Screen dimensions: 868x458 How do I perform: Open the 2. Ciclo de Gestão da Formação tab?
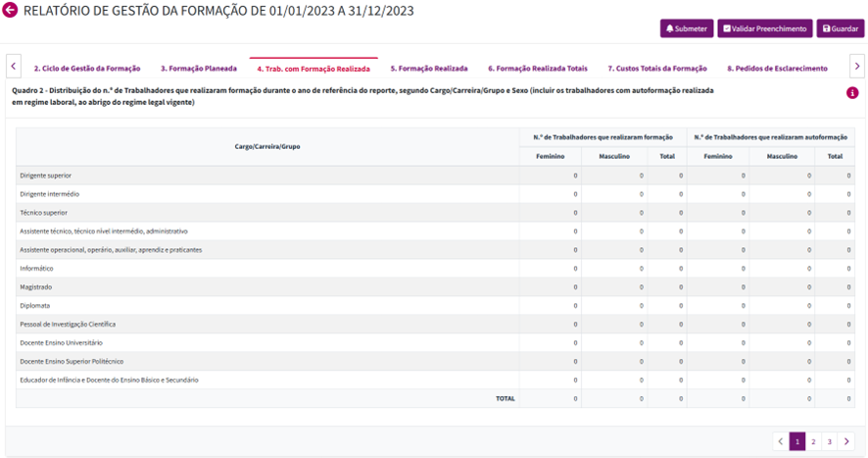[87, 69]
